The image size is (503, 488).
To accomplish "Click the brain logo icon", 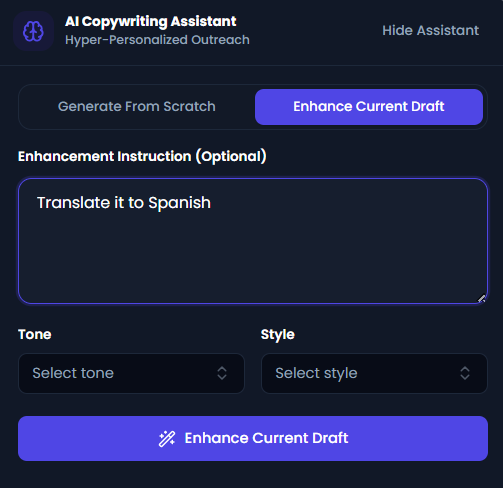I will tap(33, 31).
